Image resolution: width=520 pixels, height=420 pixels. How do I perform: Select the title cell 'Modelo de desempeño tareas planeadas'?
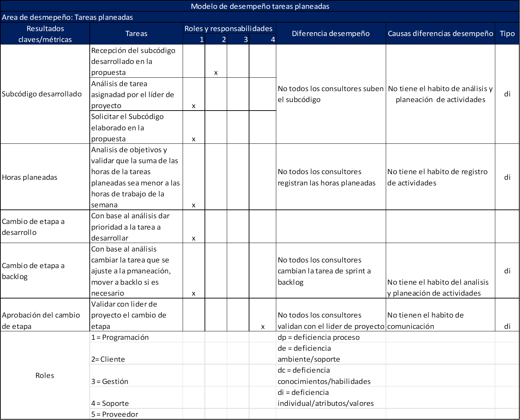click(260, 6)
